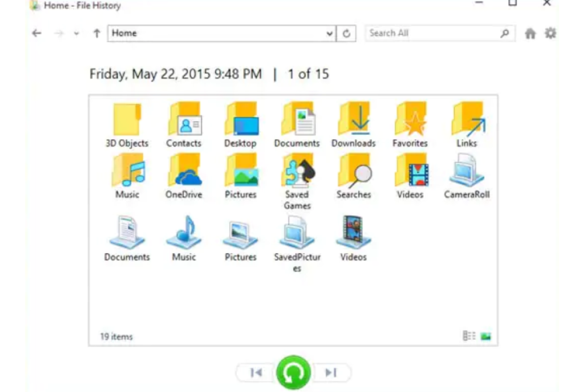The width and height of the screenshot is (580, 392).
Task: Select the Saved Games folder
Action: click(297, 182)
